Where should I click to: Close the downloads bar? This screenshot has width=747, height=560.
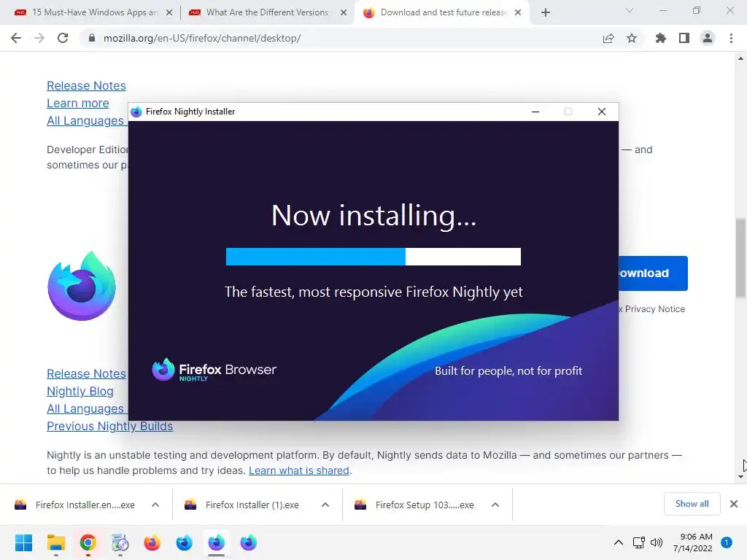coord(734,504)
